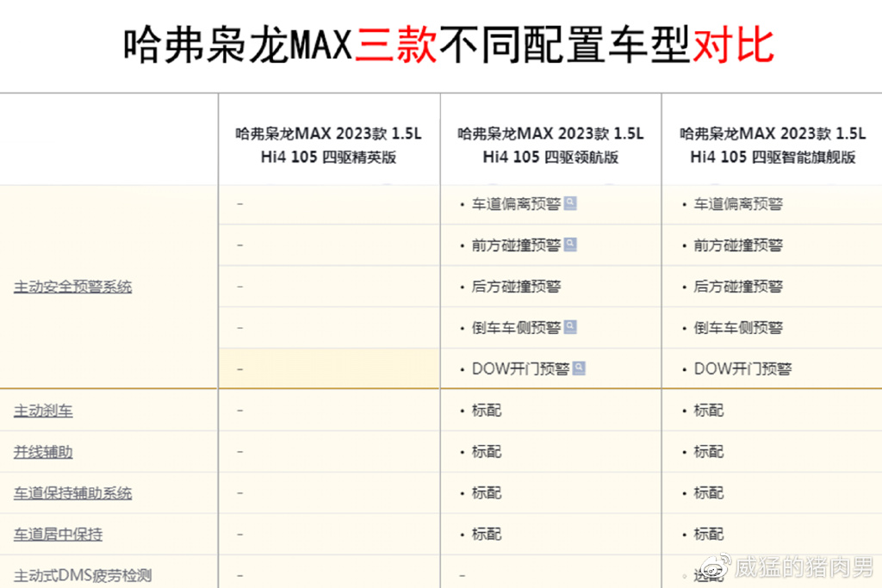
Task: Select 车道偏离预警 in 智能旗舰版 column
Action: coord(738,204)
